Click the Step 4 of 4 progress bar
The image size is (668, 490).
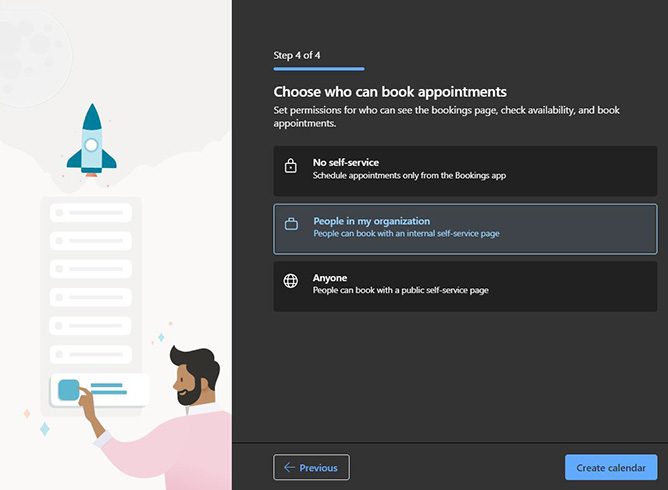click(319, 69)
